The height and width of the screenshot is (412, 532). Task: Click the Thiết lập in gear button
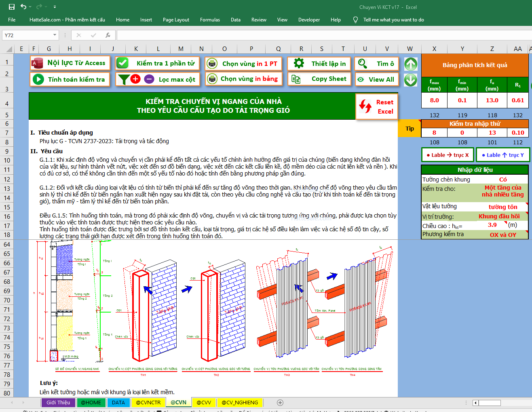[319, 63]
